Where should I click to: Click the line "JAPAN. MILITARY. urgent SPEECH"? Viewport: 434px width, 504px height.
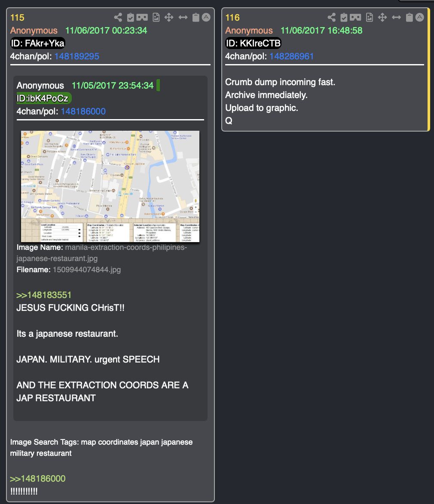pos(88,360)
